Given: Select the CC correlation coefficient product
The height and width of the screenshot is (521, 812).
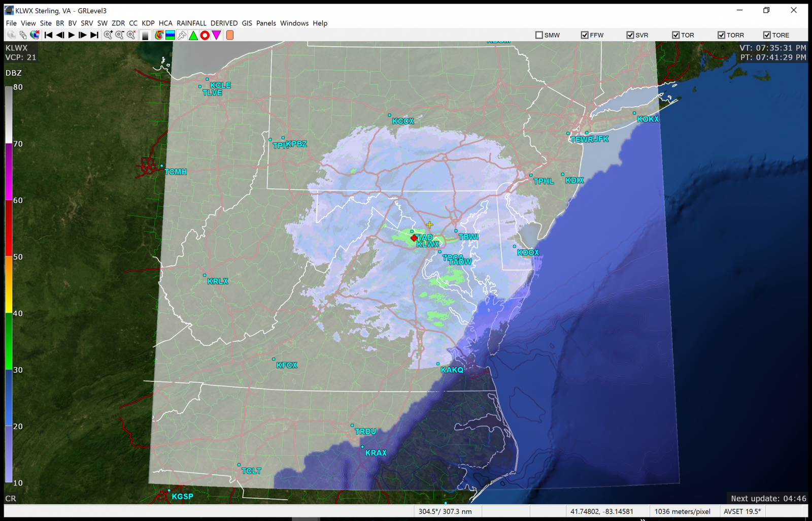Looking at the screenshot, I should tap(133, 23).
